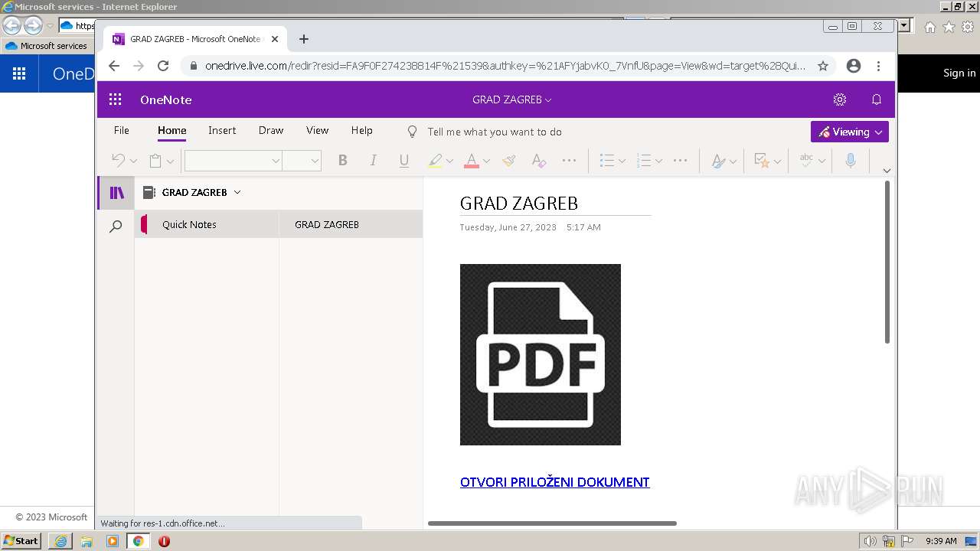Open a new Chrome tab
980x551 pixels.
[x=303, y=39]
